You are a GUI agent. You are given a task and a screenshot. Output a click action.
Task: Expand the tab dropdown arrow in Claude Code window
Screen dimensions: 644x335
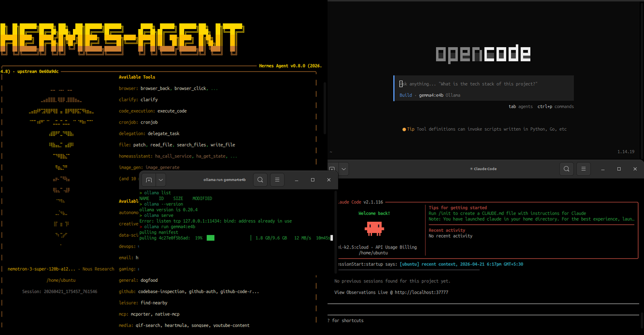(343, 169)
